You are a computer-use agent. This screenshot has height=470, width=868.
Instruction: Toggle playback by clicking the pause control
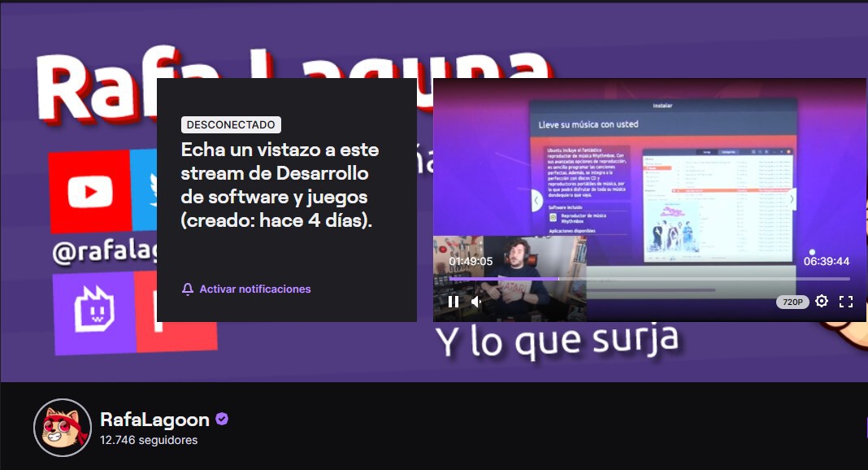point(452,301)
